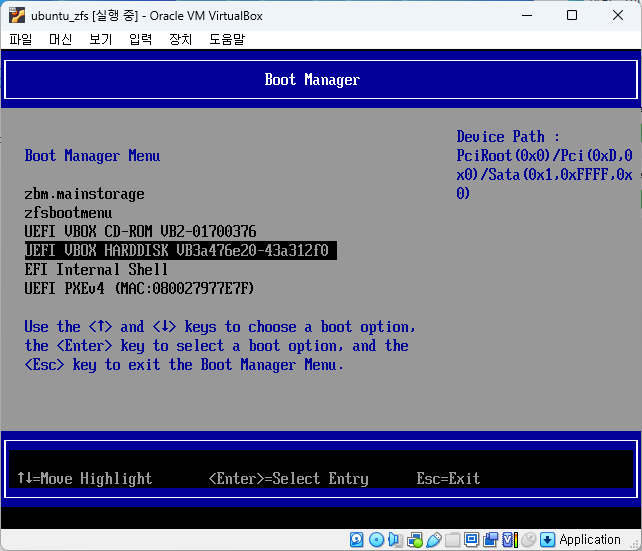Viewport: 642px width, 551px height.
Task: Click the UEFI VBOX CD-ROM boot option
Action: (140, 232)
